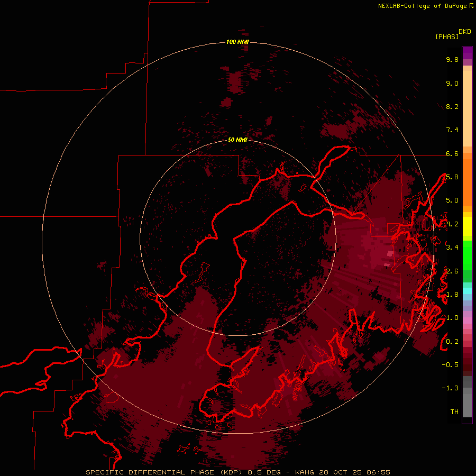Select the 9.0 legend value

(x=452, y=83)
